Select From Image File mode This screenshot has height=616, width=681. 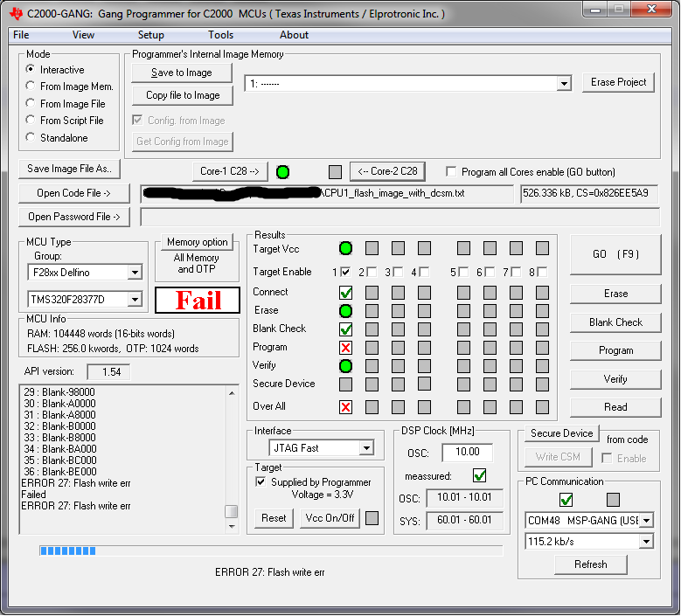coord(30,103)
